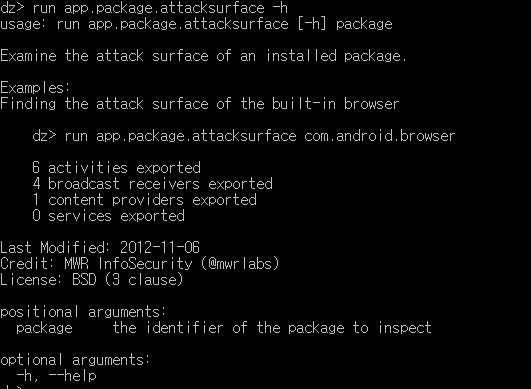This screenshot has width=531, height=389.
Task: Click the com.android.browser package name
Action: click(380, 136)
